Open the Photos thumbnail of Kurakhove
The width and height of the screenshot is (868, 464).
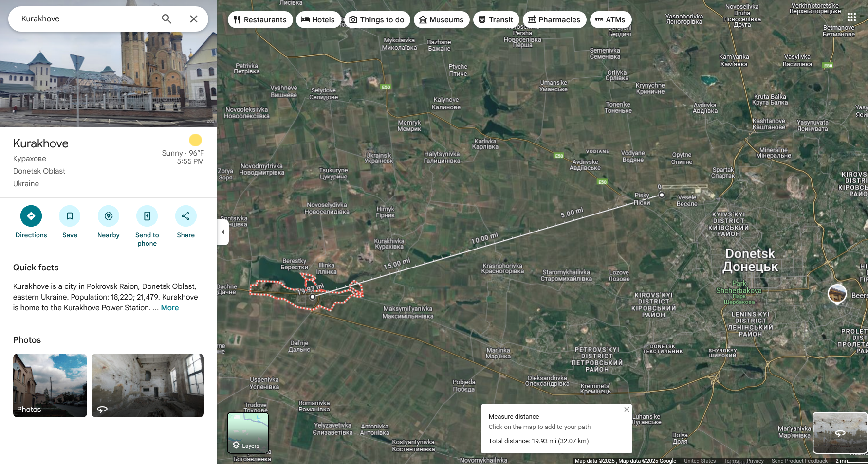(50, 385)
